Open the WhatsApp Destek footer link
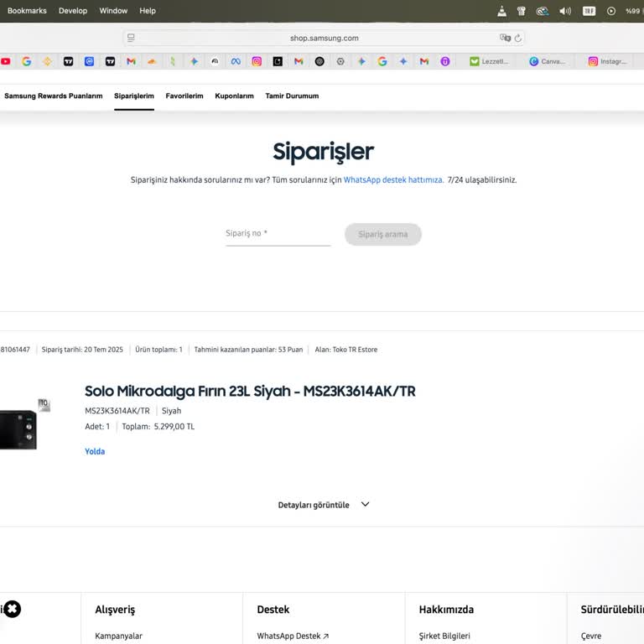The width and height of the screenshot is (644, 644). pos(293,636)
